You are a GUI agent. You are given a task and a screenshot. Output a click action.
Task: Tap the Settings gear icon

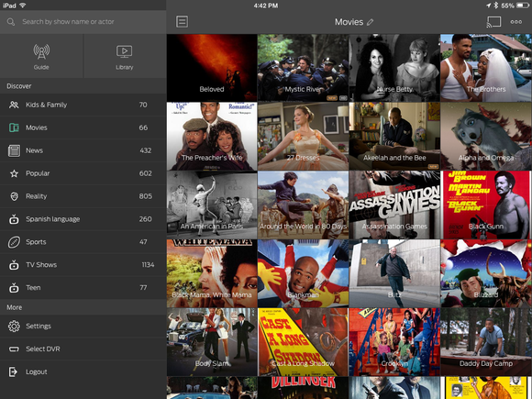[14, 326]
